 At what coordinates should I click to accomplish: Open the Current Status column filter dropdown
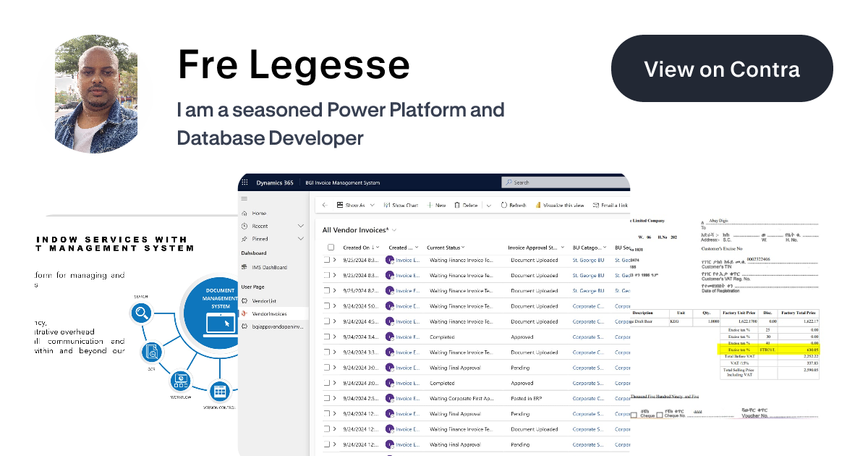click(463, 248)
